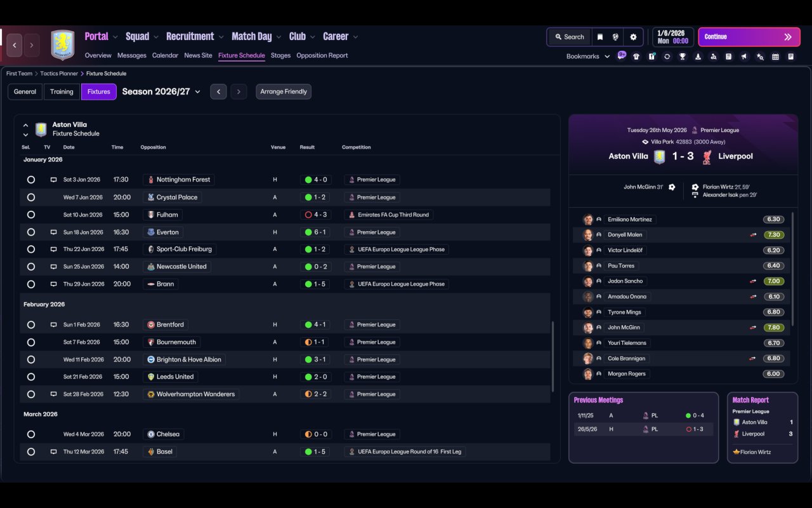
Task: Select the Nottingham Forest fixture radio button
Action: click(31, 180)
